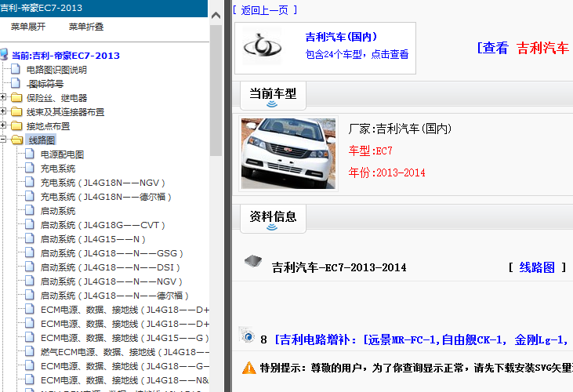Click 菜单折叠 to collapse the menu
Screen dimensions: 573x392
[x=86, y=27]
